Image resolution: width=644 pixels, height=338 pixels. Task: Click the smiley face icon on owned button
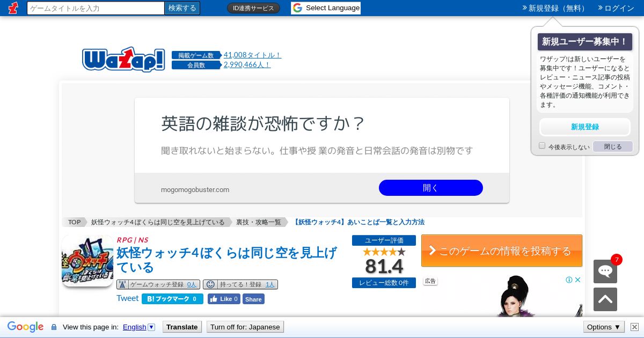(x=210, y=284)
